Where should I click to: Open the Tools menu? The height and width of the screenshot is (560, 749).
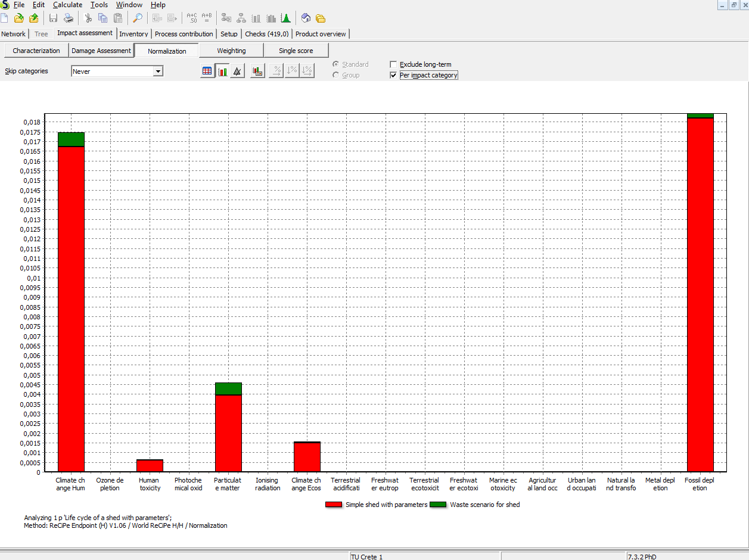[99, 5]
